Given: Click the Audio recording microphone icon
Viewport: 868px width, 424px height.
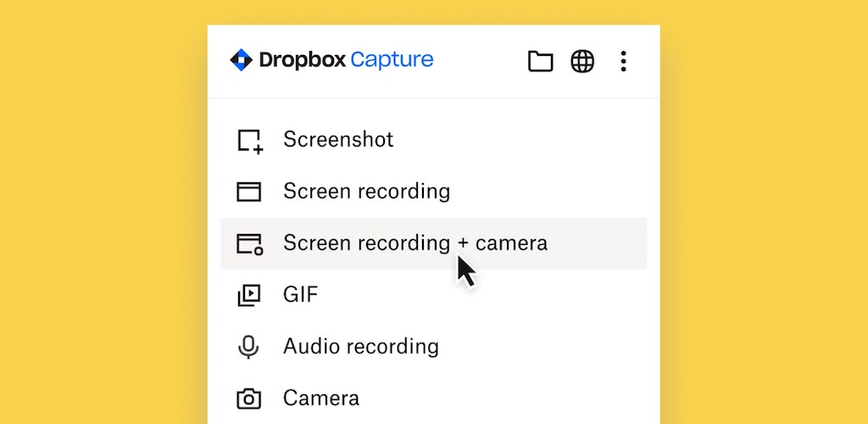Looking at the screenshot, I should click(x=248, y=347).
